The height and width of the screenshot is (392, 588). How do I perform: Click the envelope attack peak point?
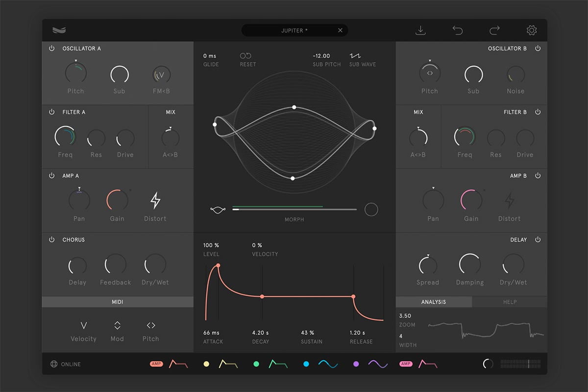(218, 265)
